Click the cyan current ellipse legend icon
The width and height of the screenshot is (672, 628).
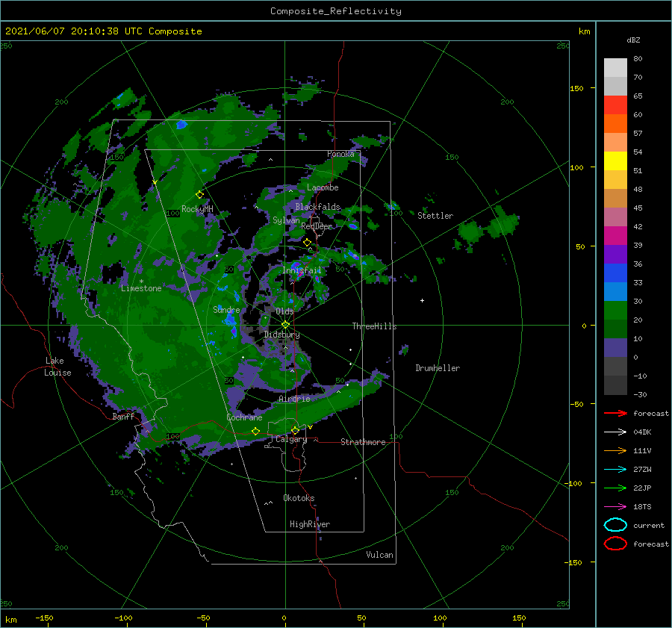tap(615, 525)
